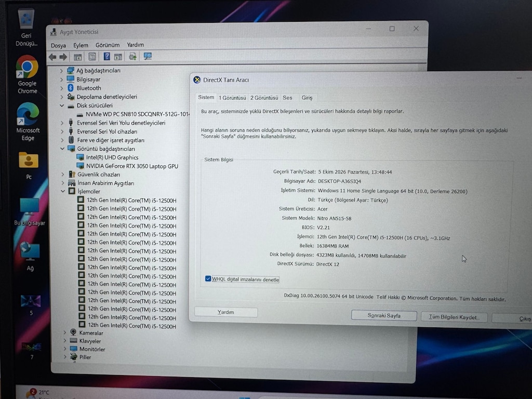
Task: Select the Geri Dönüşüm recycle bin icon
Action: coord(26,28)
